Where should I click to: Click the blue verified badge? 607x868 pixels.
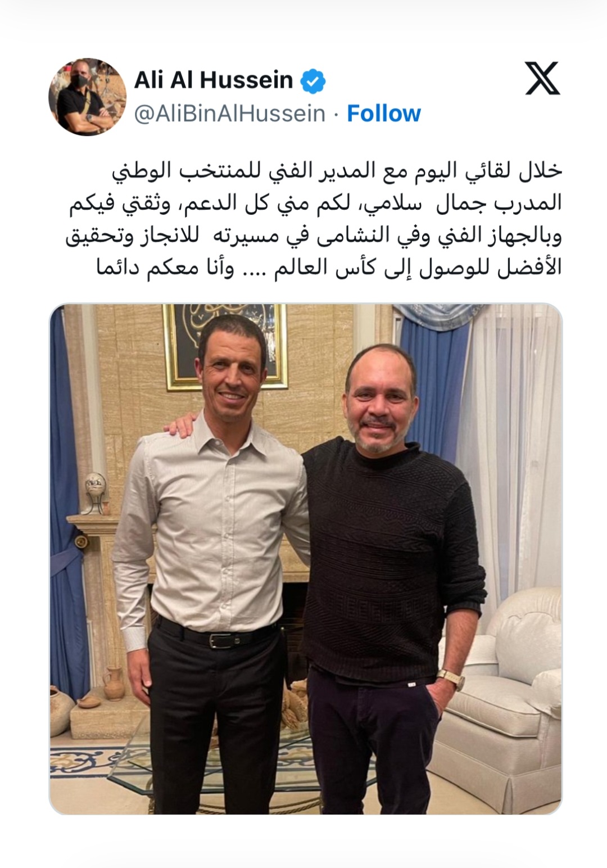(x=313, y=82)
